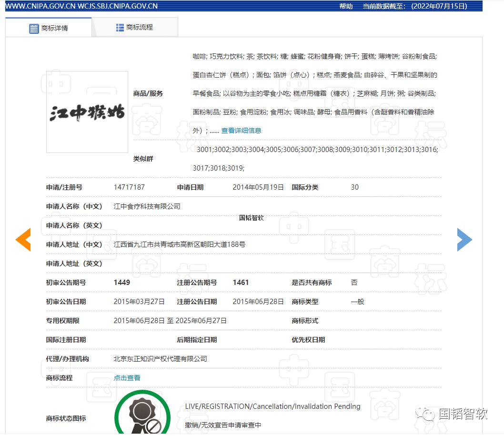The image size is (504, 436).
Task: Switch to the 商标流程 tab
Action: [x=135, y=27]
